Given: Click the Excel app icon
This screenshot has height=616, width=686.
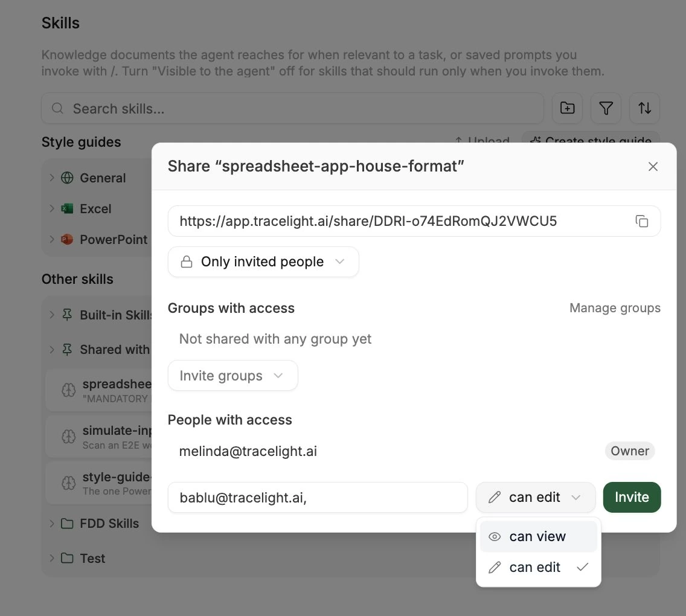Looking at the screenshot, I should 67,209.
